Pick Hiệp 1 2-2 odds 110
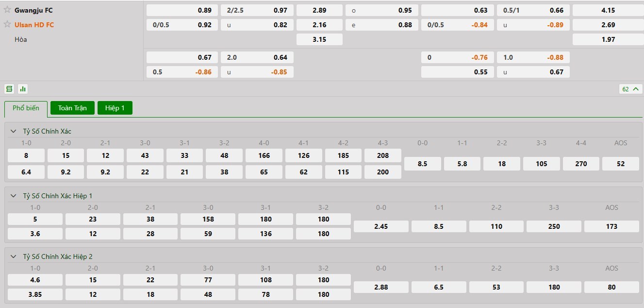 point(496,226)
